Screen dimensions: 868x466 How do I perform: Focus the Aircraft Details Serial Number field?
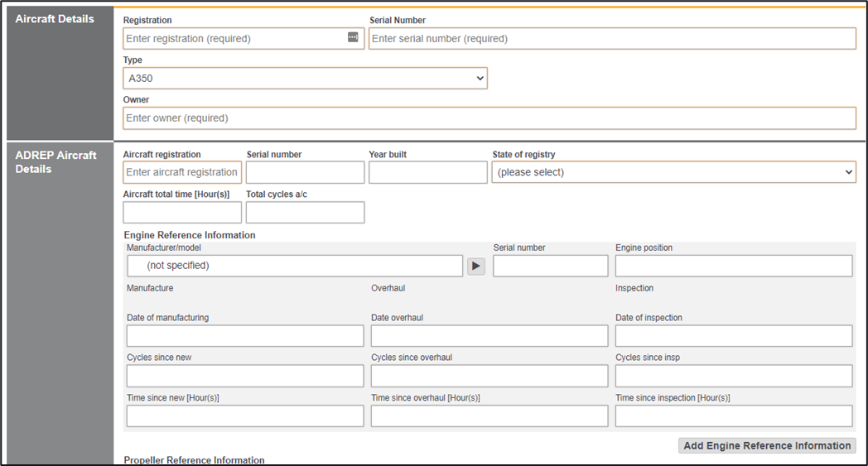pos(612,39)
